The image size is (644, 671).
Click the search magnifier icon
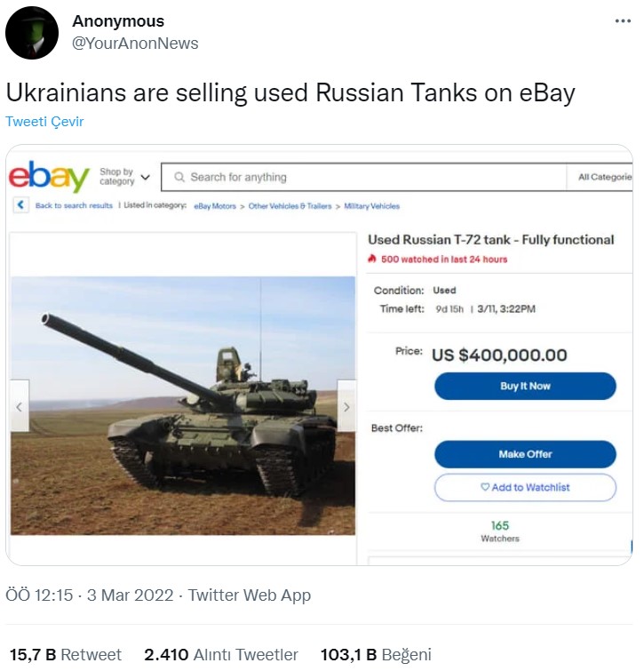click(x=178, y=177)
